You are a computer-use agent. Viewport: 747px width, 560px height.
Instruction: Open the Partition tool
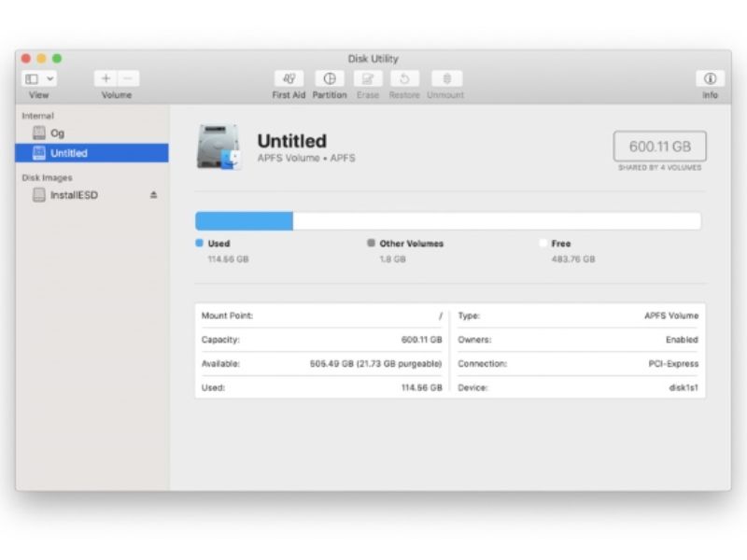tap(330, 78)
